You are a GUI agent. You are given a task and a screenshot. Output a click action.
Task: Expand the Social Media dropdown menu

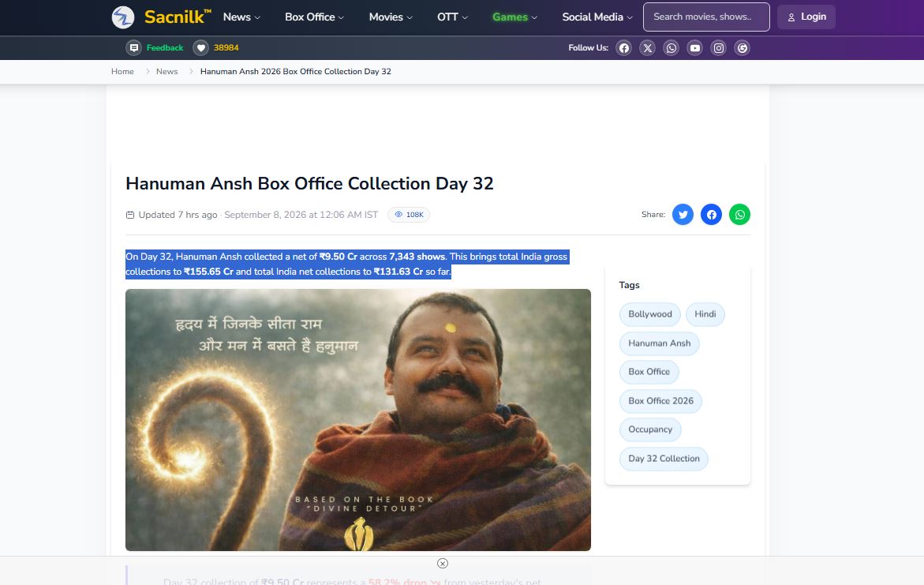597,17
